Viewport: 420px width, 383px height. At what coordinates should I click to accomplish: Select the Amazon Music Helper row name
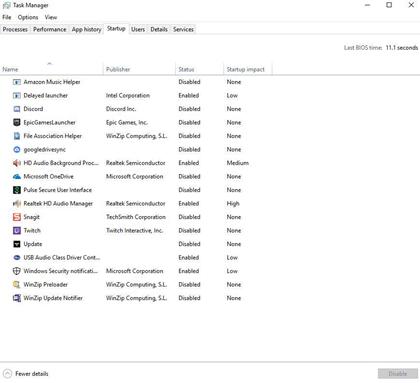point(52,82)
